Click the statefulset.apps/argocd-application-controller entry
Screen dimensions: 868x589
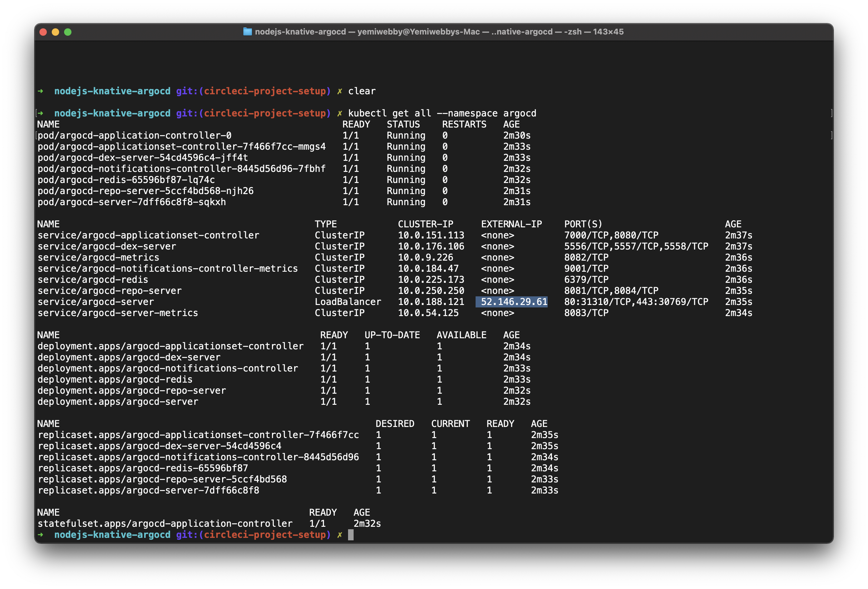click(164, 523)
